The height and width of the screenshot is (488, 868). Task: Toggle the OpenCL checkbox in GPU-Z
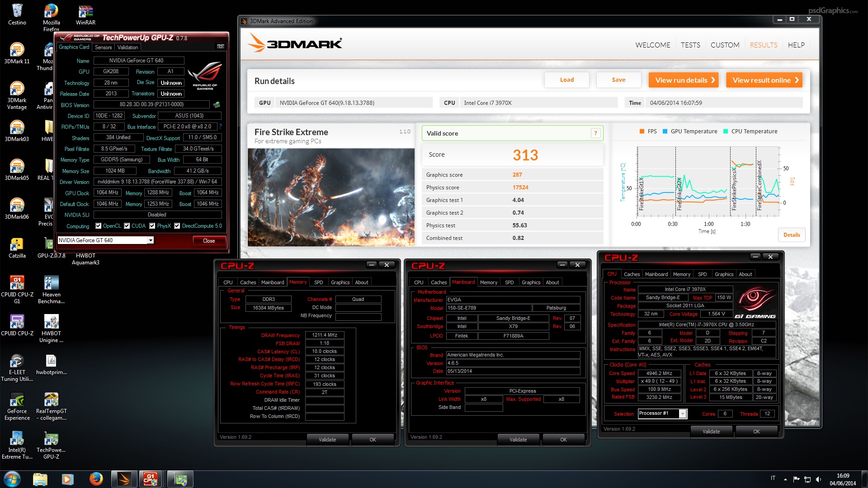pyautogui.click(x=98, y=226)
